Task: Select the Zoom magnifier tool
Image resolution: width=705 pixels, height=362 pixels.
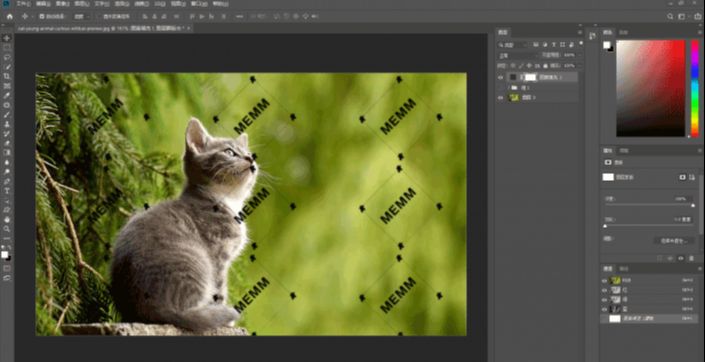Action: tap(7, 229)
